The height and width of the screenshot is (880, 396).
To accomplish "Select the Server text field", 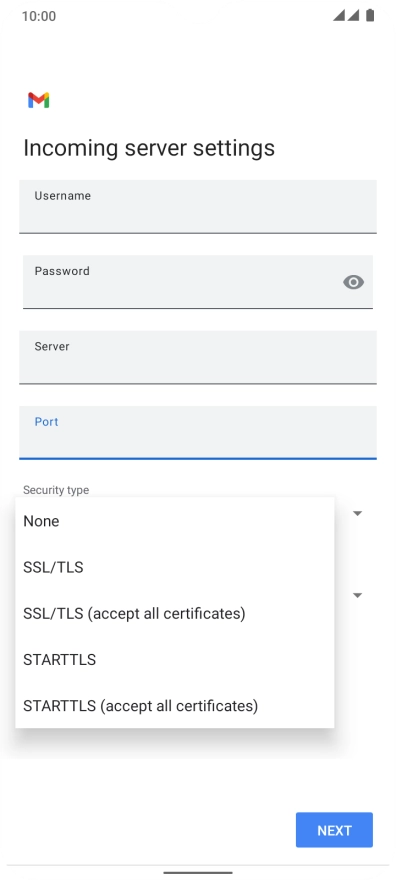I will pyautogui.click(x=197, y=358).
